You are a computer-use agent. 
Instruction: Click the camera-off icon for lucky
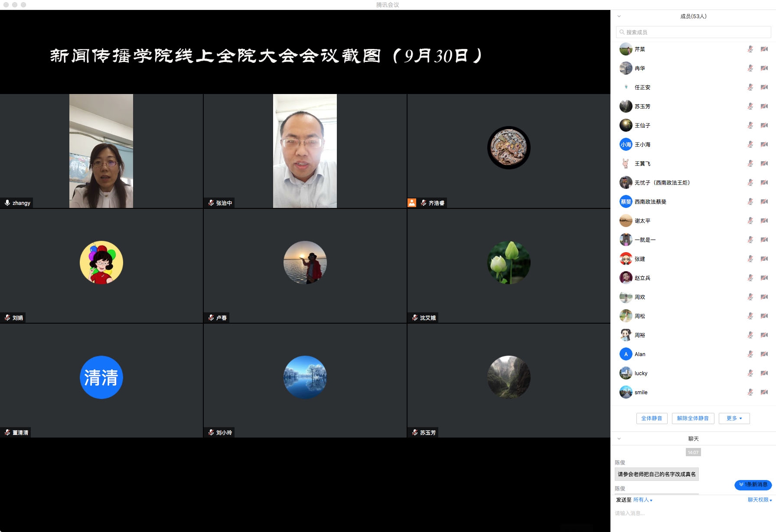click(x=764, y=373)
